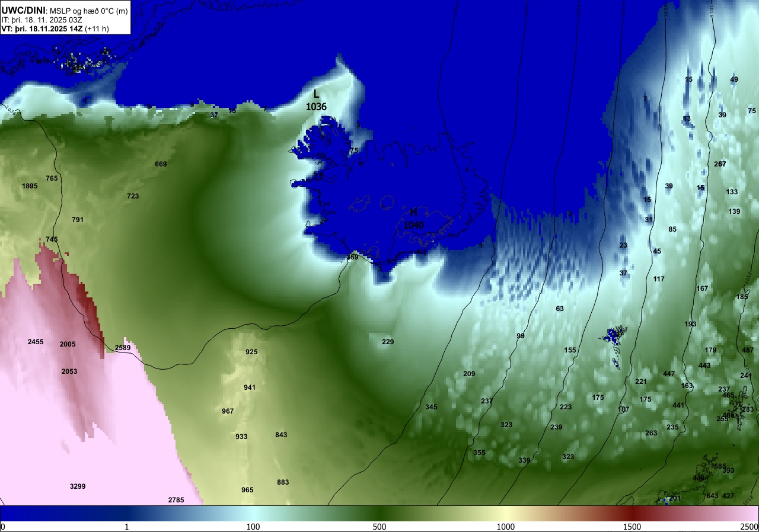Click the height value '2053'
Image resolution: width=759 pixels, height=532 pixels.
pyautogui.click(x=69, y=371)
